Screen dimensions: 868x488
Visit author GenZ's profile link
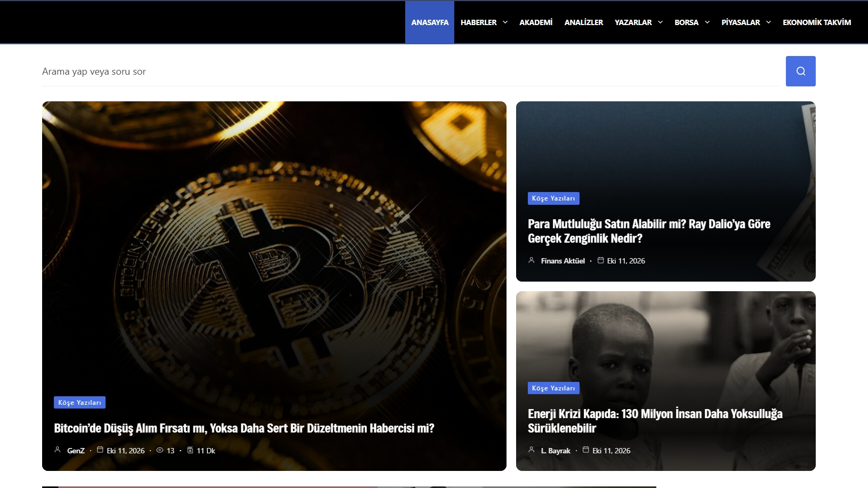[76, 451]
